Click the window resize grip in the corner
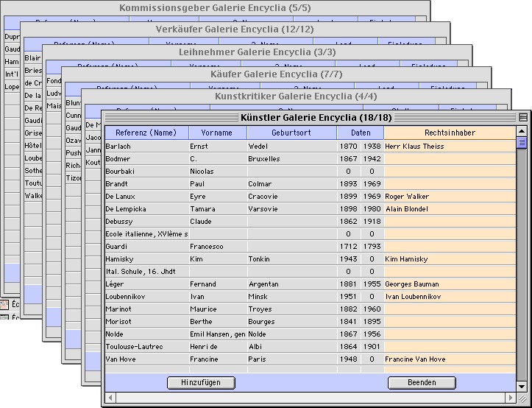 tap(522, 398)
